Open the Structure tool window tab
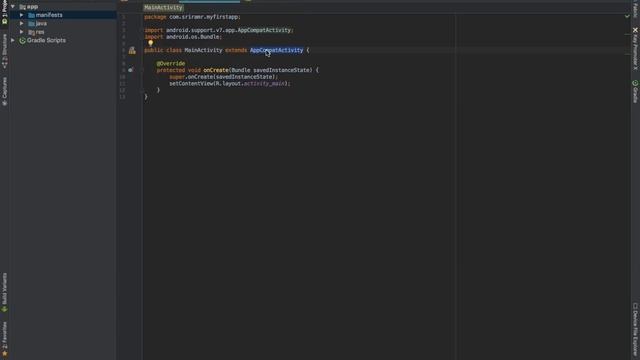This screenshot has height=360, width=640. [x=4, y=51]
